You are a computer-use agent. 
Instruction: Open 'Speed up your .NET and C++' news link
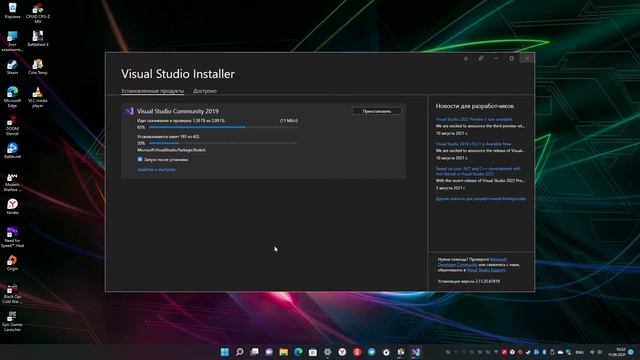coord(478,171)
